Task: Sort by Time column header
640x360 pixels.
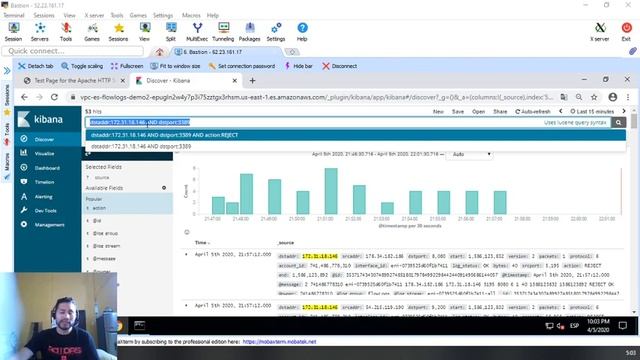Action: [x=202, y=243]
